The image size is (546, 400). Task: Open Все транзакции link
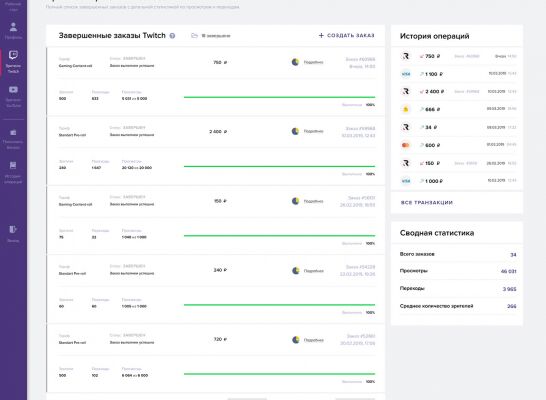coord(427,203)
